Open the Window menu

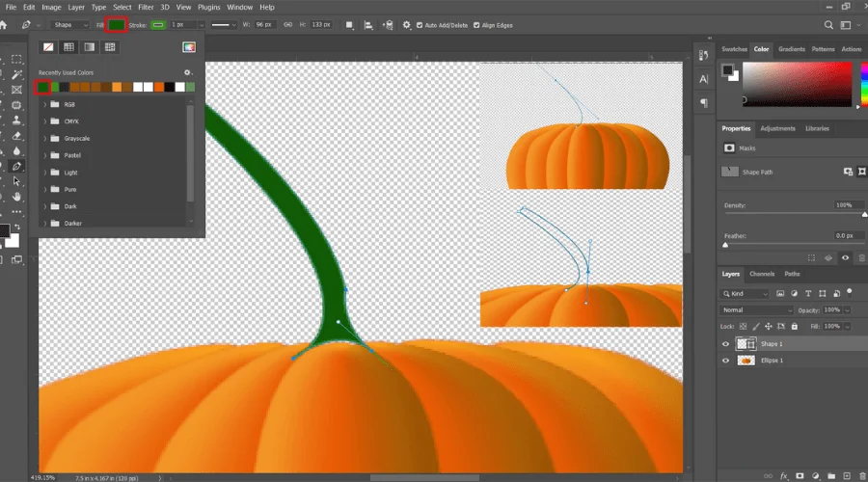pos(240,7)
